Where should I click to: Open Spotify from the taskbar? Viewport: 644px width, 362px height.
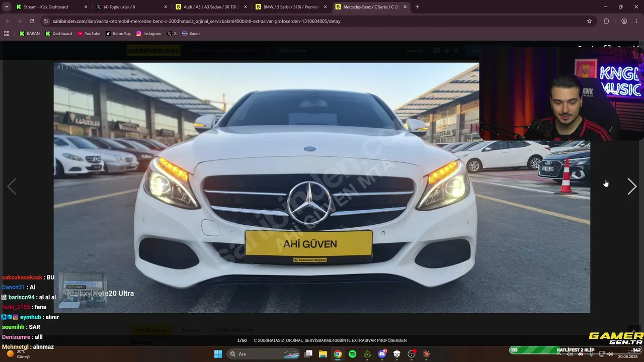[353, 354]
